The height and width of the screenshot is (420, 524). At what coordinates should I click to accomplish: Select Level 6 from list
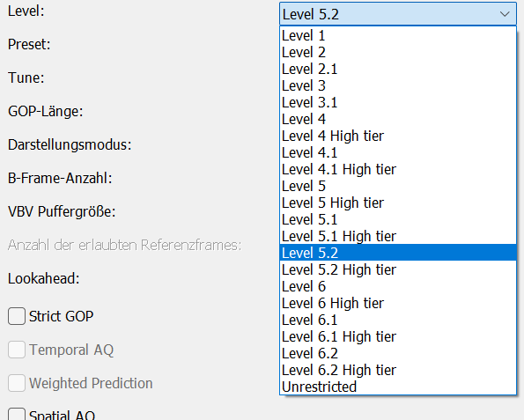398,286
